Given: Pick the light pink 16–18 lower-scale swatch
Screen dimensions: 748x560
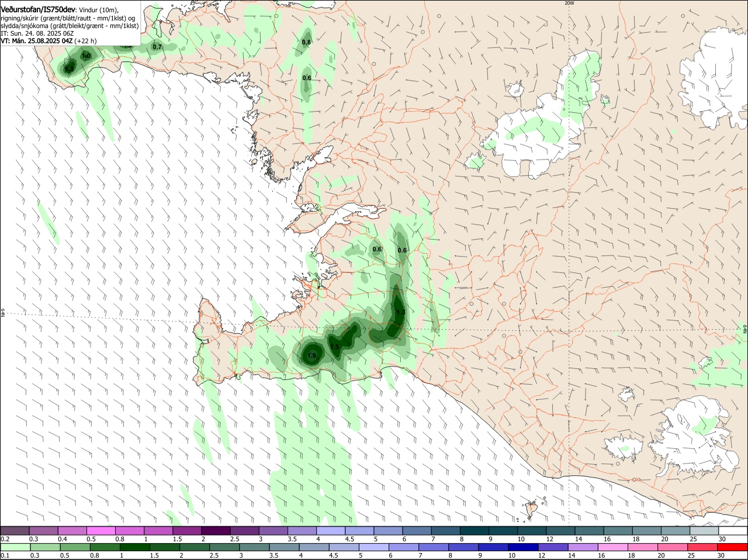Looking at the screenshot, I should [612, 547].
